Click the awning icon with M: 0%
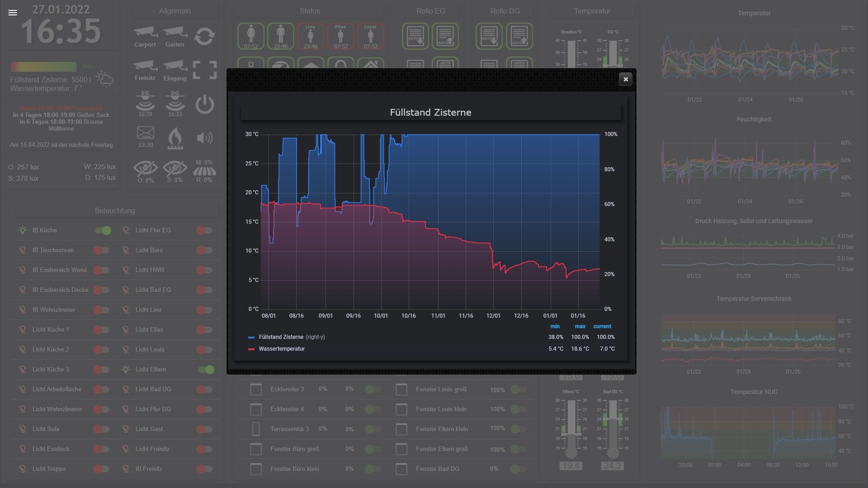Image resolution: width=868 pixels, height=488 pixels. pos(204,171)
